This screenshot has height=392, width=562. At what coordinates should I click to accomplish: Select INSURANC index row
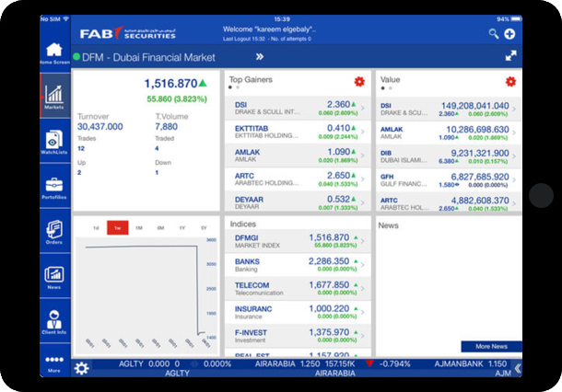point(298,312)
